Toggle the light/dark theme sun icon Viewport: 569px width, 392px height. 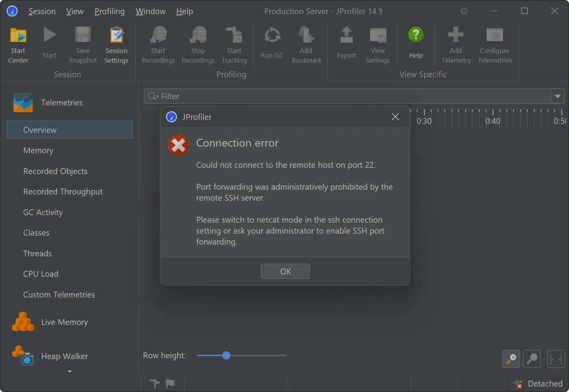464,11
